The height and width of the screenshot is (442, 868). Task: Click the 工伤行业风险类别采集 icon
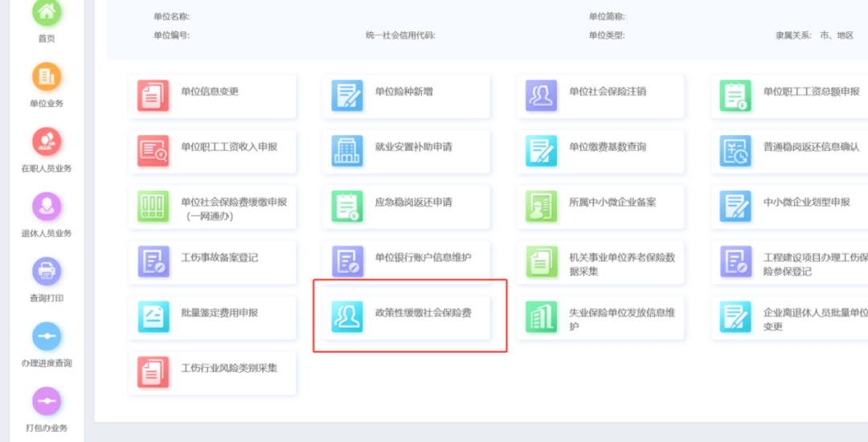point(154,372)
